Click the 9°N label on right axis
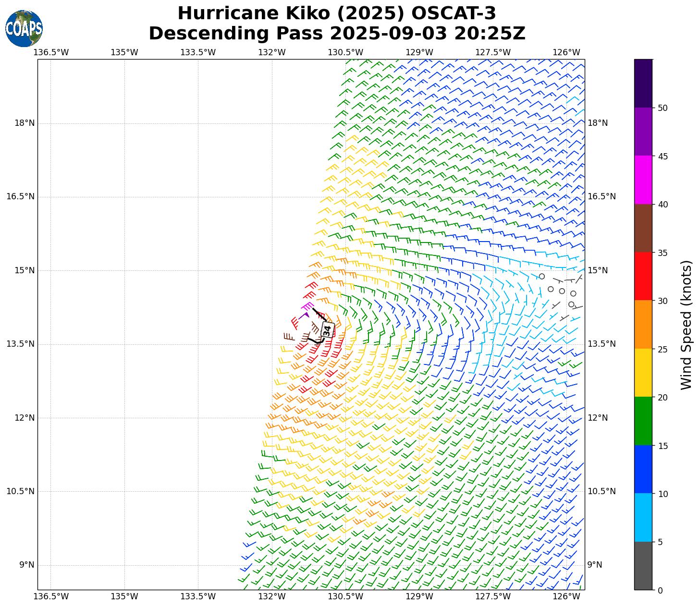 coord(595,565)
